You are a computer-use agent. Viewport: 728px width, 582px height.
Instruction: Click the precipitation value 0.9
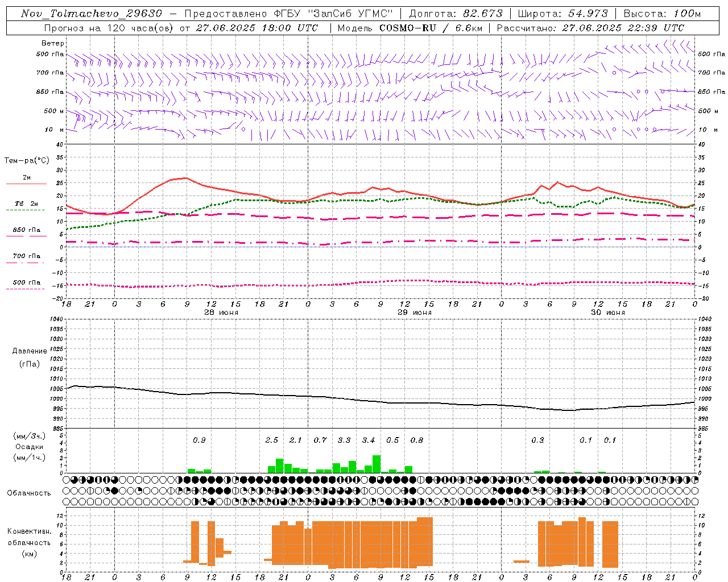point(199,440)
